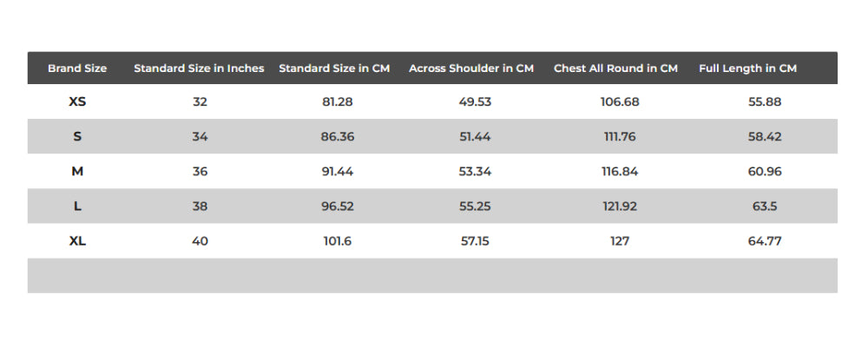Click the Brand Size column header
The image size is (868, 347).
coord(77,68)
